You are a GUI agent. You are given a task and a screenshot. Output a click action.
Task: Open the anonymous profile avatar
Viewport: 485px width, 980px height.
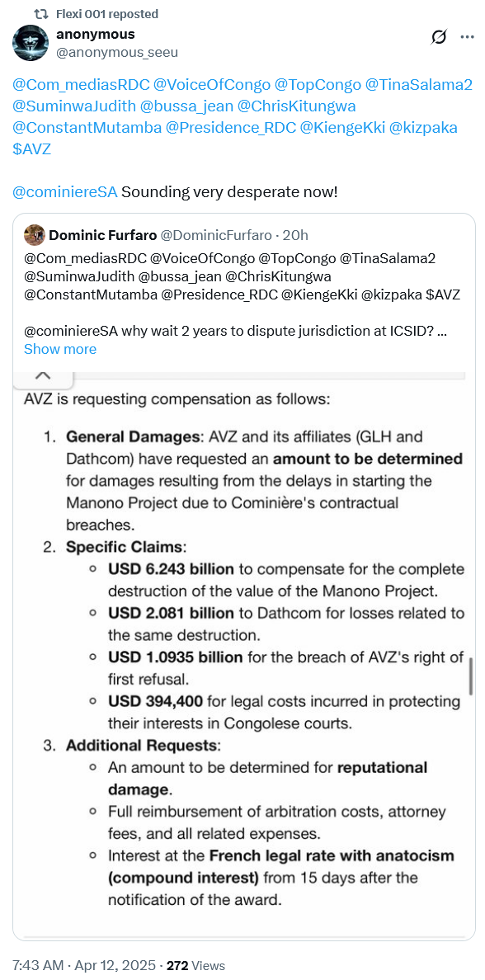[30, 43]
